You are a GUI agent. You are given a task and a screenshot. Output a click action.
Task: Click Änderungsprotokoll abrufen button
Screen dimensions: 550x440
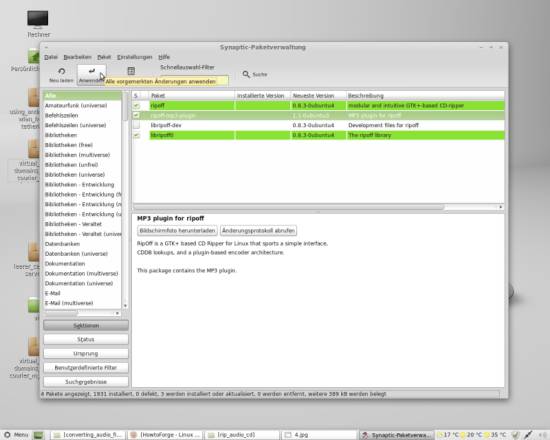click(258, 231)
